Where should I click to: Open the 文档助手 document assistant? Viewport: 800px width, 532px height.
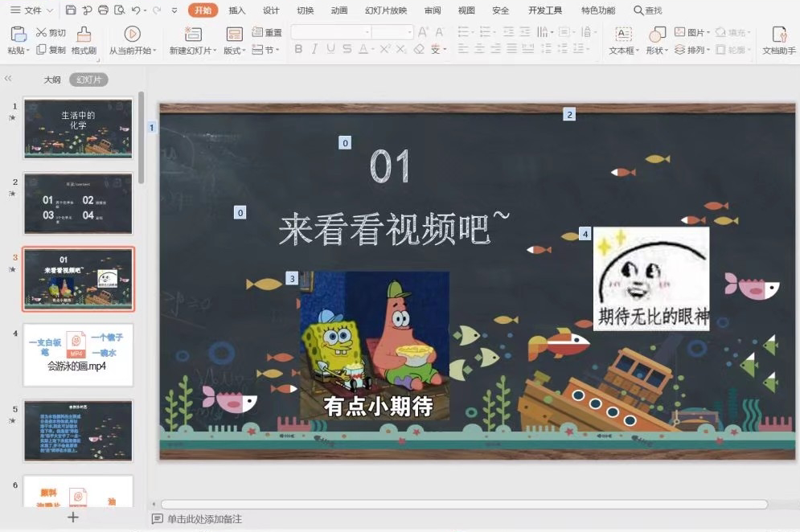778,41
